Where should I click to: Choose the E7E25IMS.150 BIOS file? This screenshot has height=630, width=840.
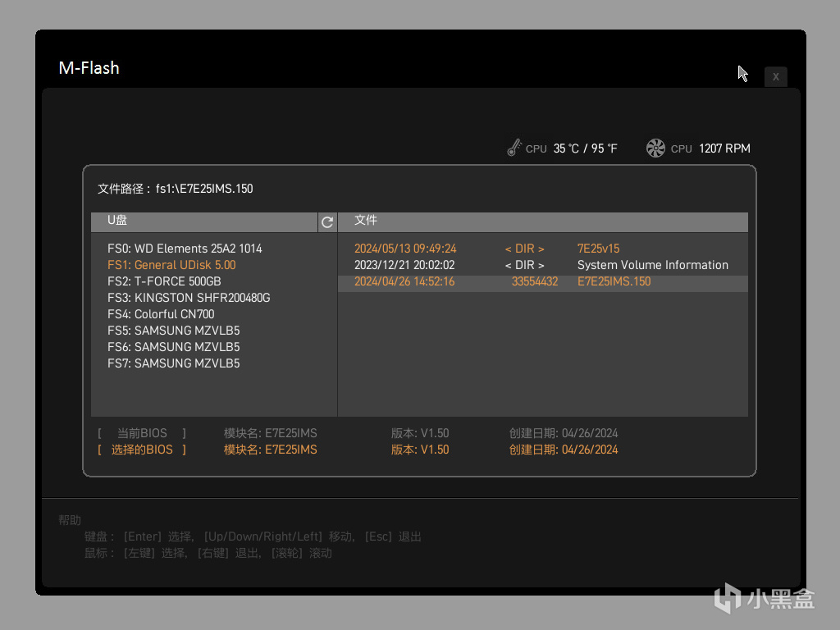(x=614, y=282)
